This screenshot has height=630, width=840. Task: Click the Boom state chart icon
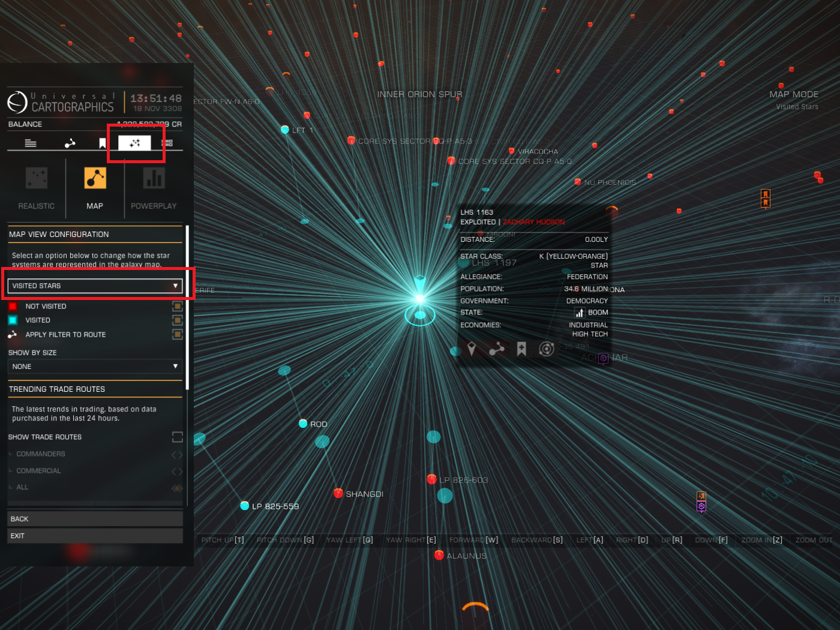click(579, 313)
